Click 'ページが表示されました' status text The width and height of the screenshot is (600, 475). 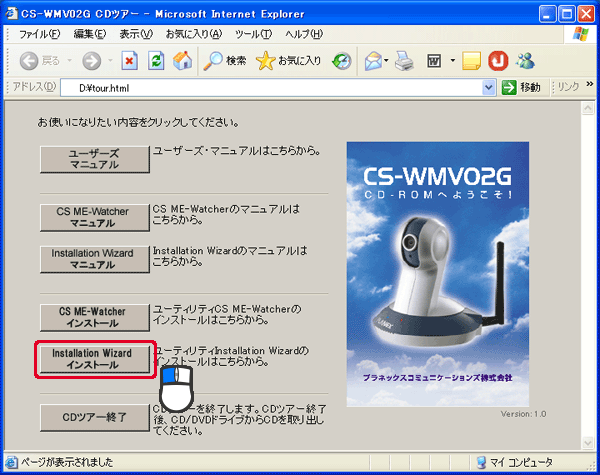tap(67, 462)
